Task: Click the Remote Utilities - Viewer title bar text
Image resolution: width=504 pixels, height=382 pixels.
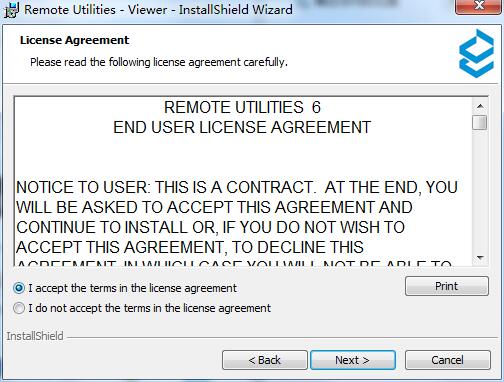Action: tap(159, 9)
